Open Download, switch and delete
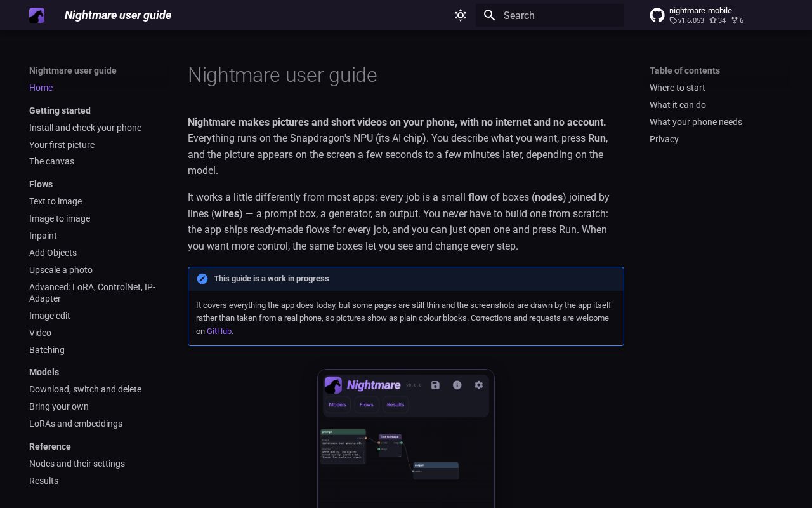 [x=85, y=389]
